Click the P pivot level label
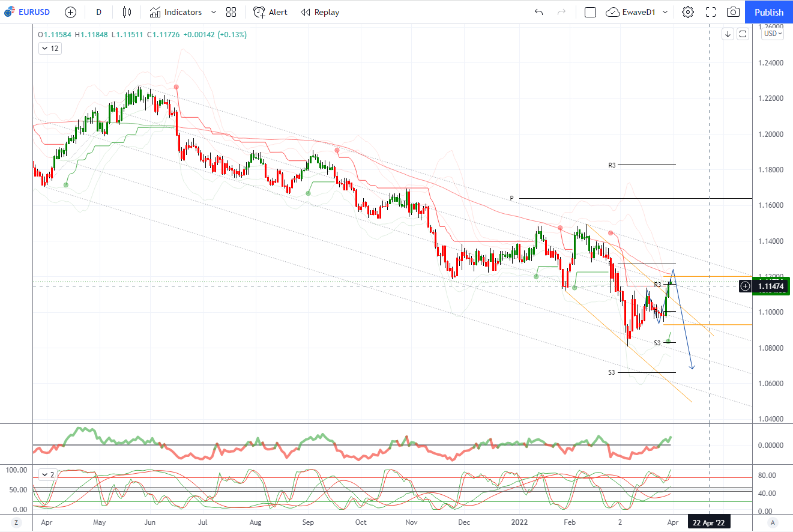793x532 pixels. click(512, 198)
